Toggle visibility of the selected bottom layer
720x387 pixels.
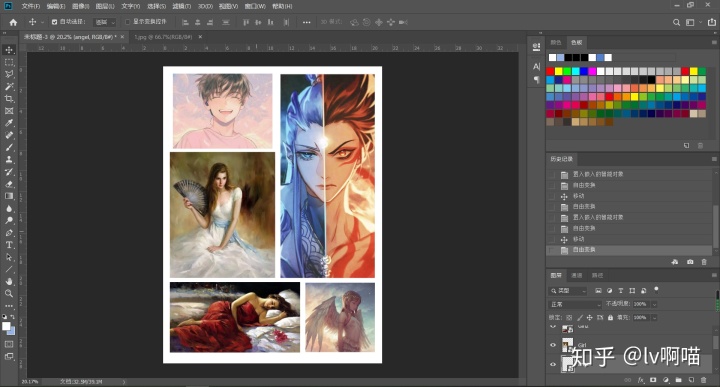click(x=553, y=365)
